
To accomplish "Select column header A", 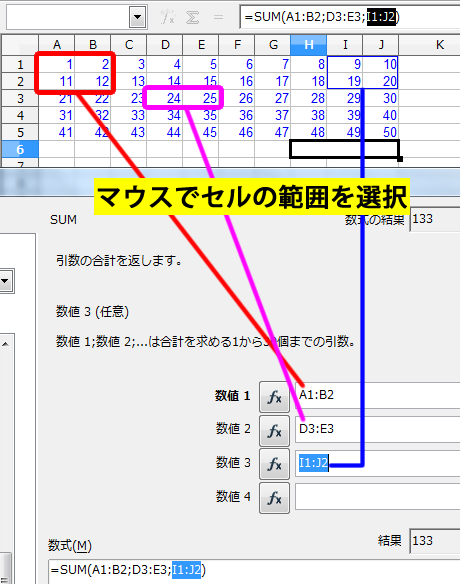I will click(x=57, y=45).
